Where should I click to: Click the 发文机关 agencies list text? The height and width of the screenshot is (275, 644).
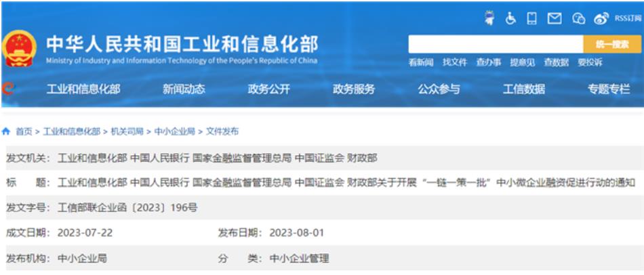point(217,158)
